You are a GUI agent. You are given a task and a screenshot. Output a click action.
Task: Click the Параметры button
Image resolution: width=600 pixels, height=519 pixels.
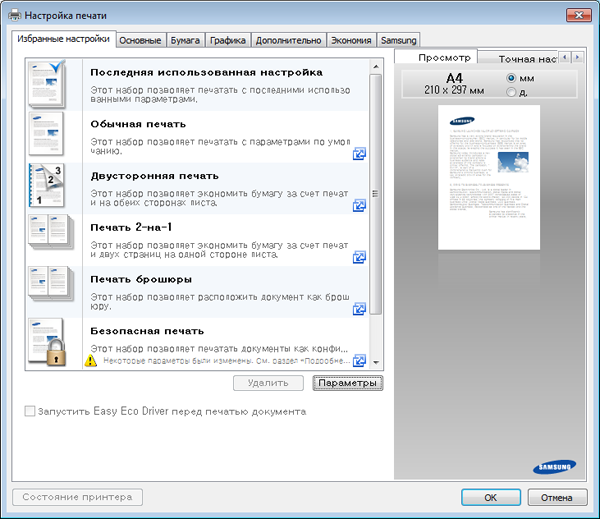347,382
